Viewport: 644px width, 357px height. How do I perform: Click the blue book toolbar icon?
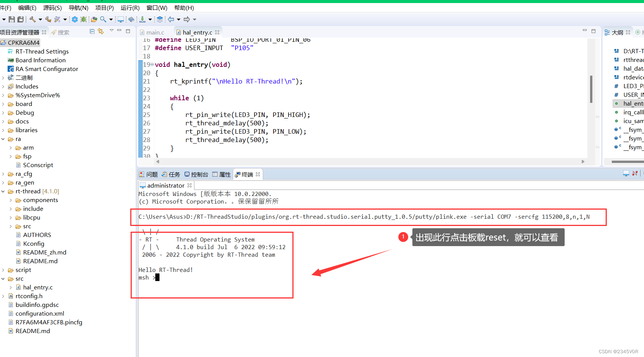[x=131, y=19]
